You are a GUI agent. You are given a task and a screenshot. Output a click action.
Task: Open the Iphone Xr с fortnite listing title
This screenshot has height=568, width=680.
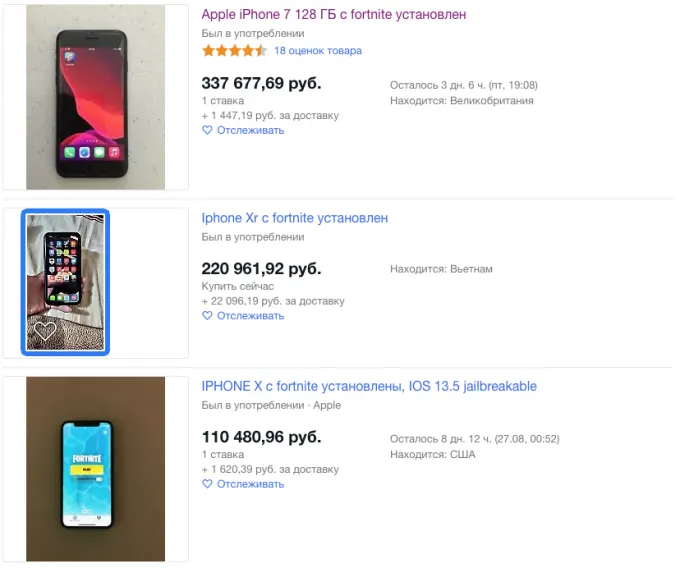294,218
